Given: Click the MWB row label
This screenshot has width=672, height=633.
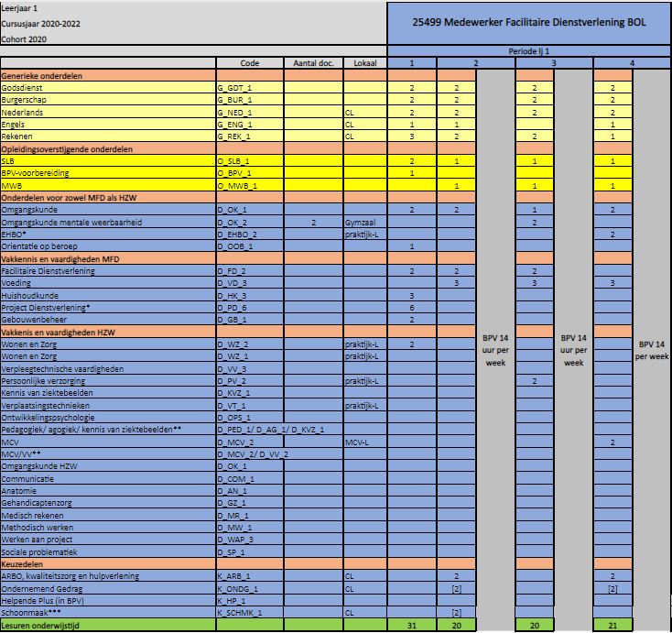Looking at the screenshot, I should tap(108, 186).
